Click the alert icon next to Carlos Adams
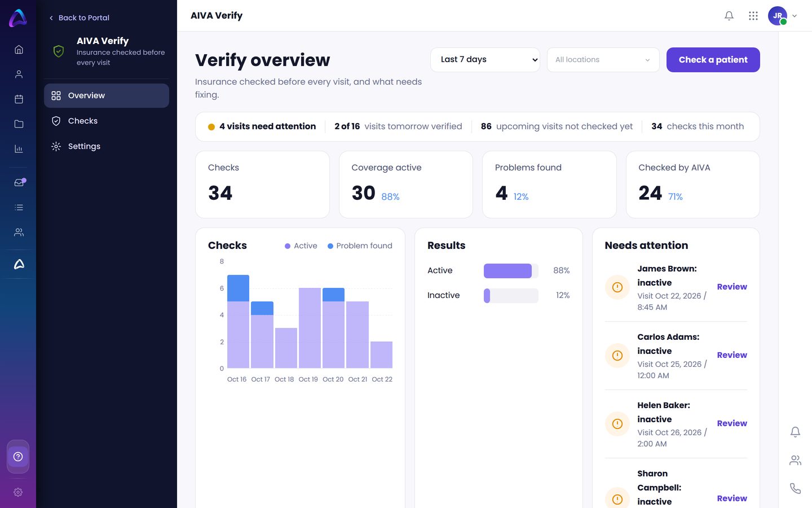This screenshot has height=508, width=812. click(x=617, y=356)
